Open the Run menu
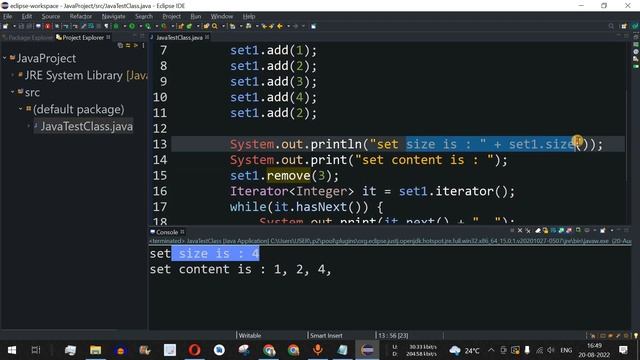 point(196,16)
